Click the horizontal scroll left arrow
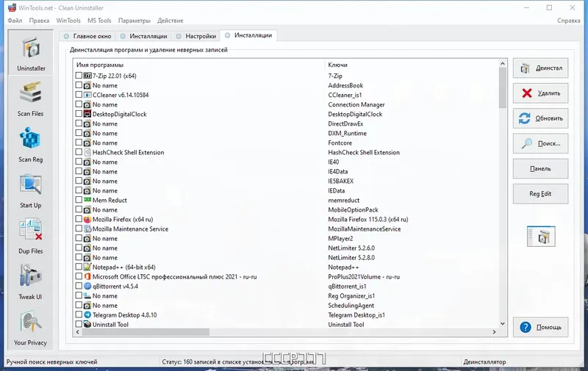588x371 pixels. point(78,332)
